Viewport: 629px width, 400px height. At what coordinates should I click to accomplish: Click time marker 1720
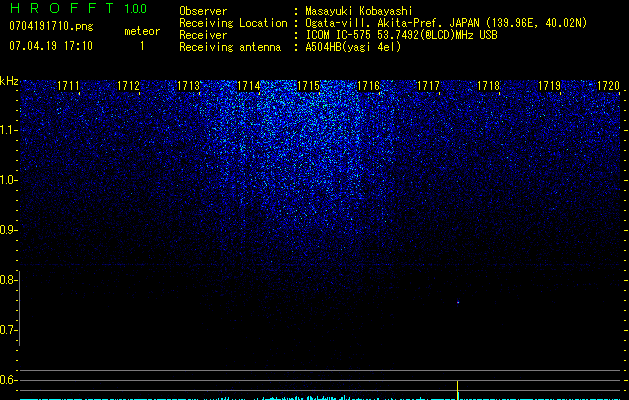click(x=609, y=86)
